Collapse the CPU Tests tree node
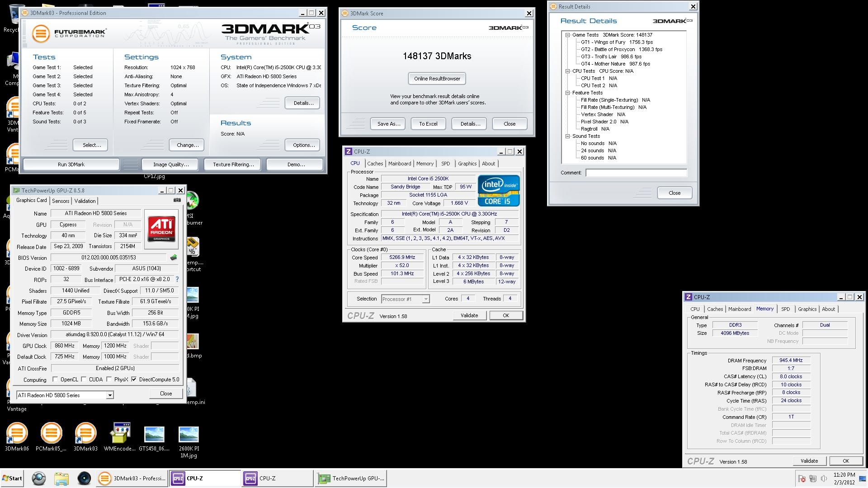The image size is (868, 488). click(x=567, y=71)
